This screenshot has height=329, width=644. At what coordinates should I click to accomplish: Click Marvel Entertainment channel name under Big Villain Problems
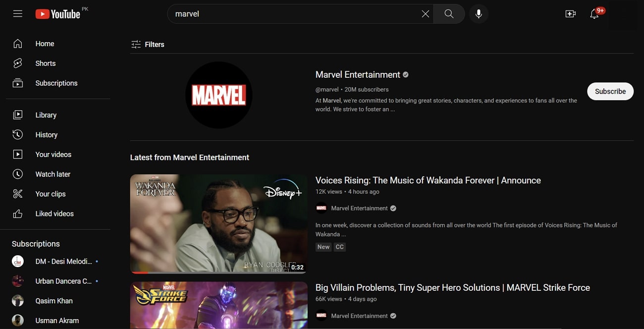pyautogui.click(x=359, y=316)
